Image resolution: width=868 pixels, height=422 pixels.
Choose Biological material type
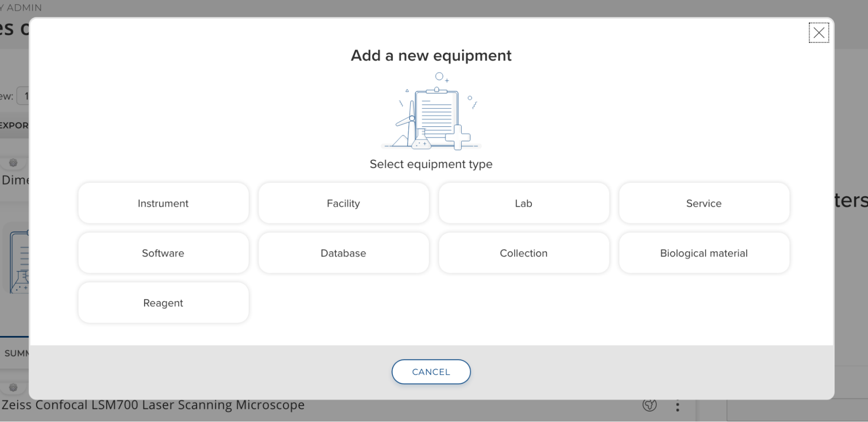[x=704, y=253]
